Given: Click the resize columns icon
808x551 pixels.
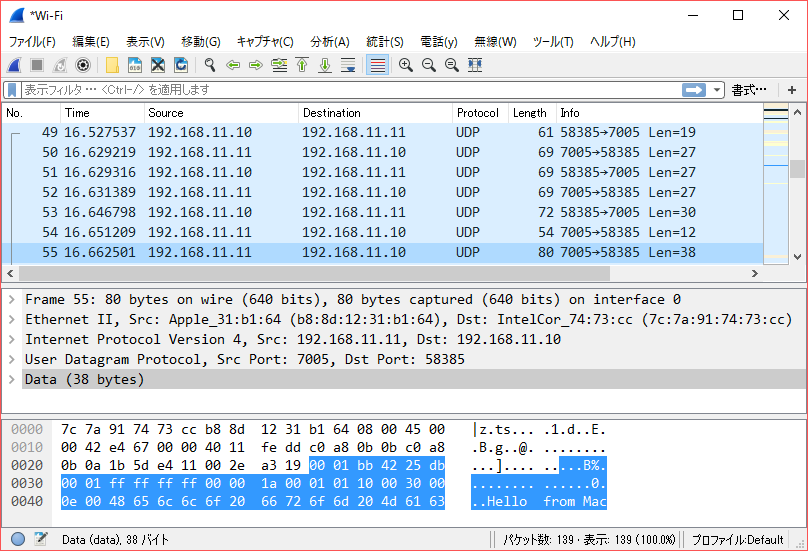Looking at the screenshot, I should pyautogui.click(x=475, y=65).
